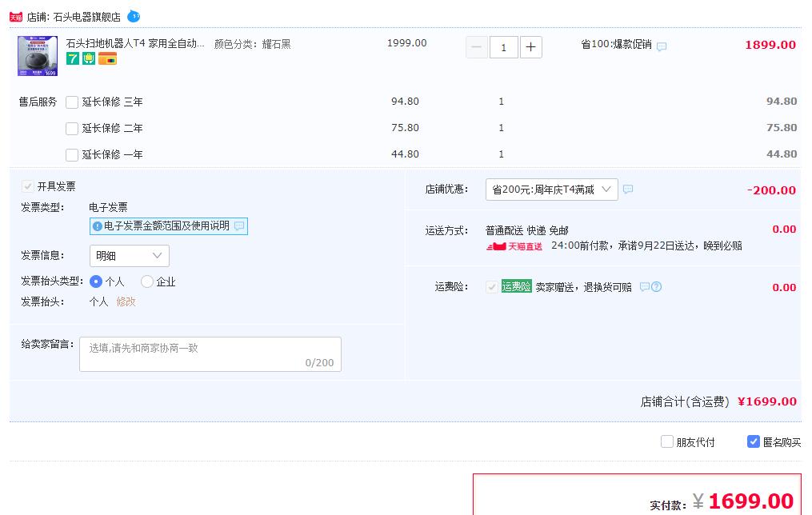812x515 pixels.
Task: Click the -200.00 discount amount
Action: pos(772,190)
